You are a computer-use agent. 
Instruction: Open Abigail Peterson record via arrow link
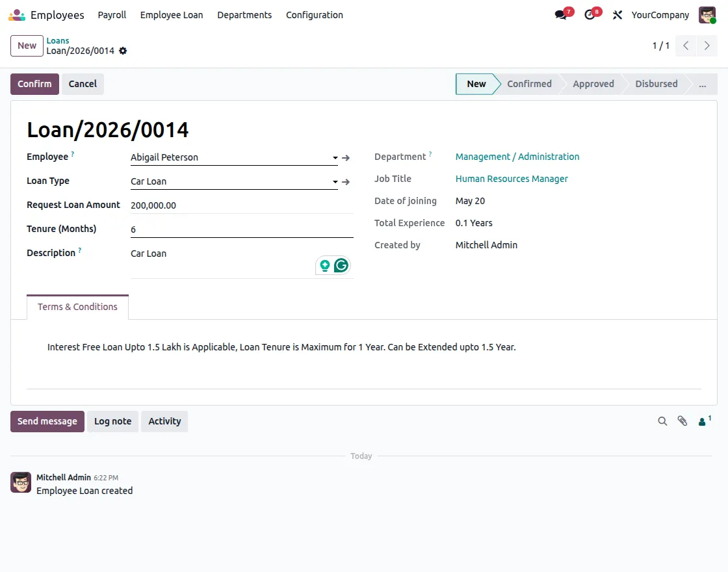346,158
